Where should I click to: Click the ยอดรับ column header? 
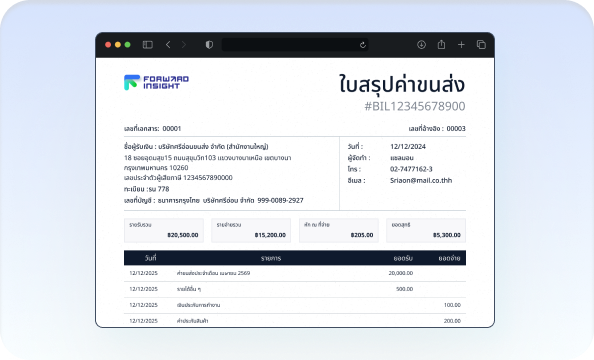tap(403, 258)
